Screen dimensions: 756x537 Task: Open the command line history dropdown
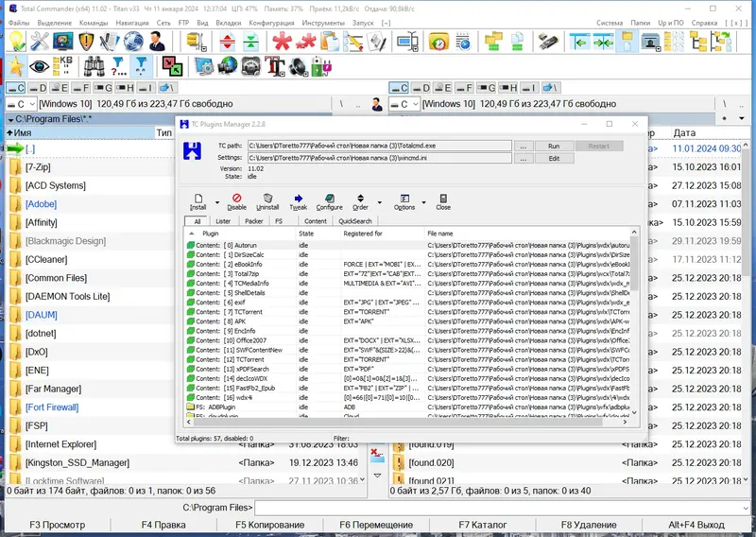[x=747, y=508]
